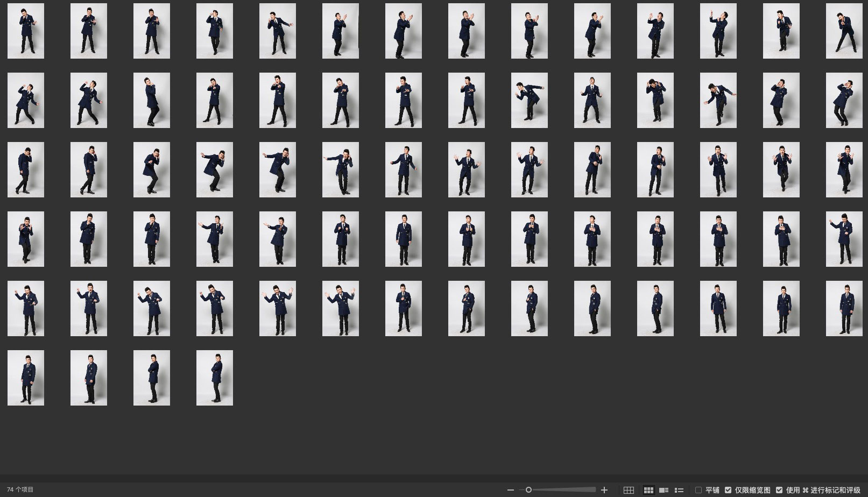The height and width of the screenshot is (497, 868).
Task: Switch to list view layout
Action: click(679, 490)
